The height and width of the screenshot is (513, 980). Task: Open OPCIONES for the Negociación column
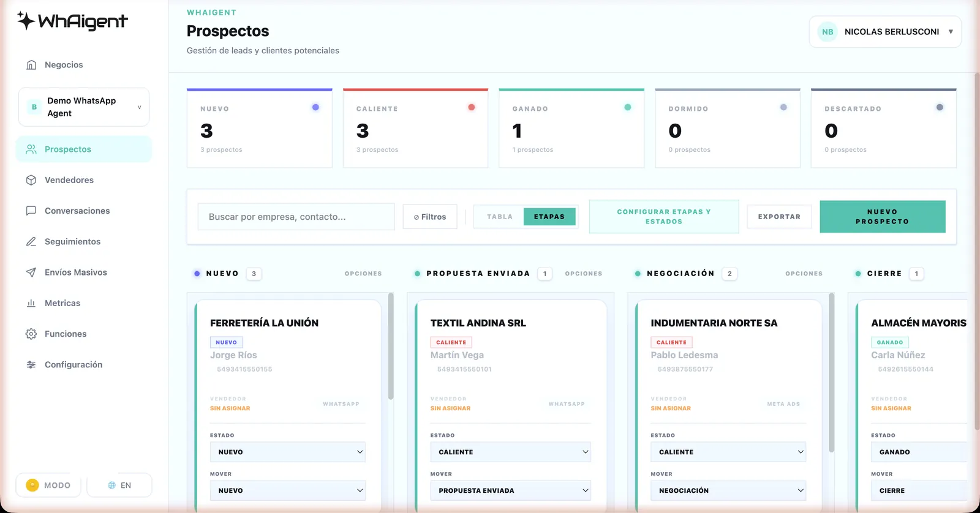click(804, 274)
